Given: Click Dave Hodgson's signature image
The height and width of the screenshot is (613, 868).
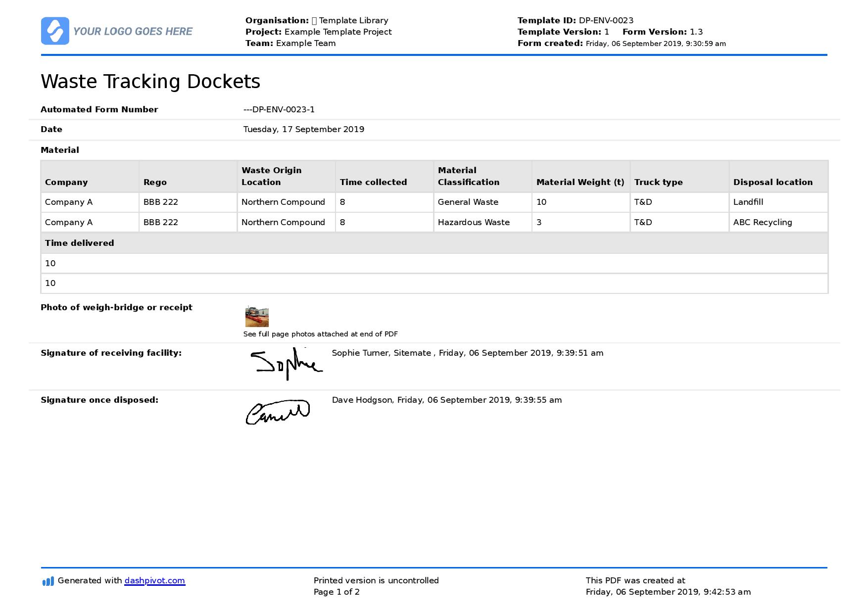Looking at the screenshot, I should (278, 412).
